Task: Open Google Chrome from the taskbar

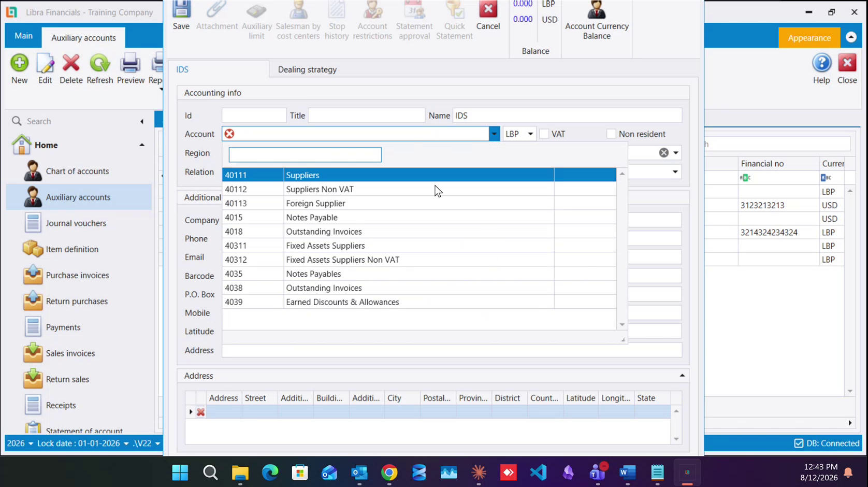Action: (x=389, y=472)
